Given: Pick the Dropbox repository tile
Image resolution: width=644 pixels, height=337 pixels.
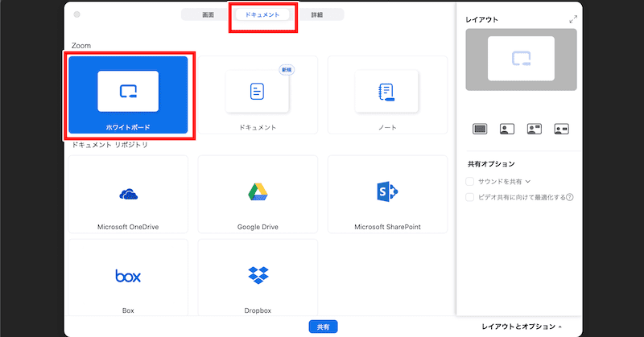Looking at the screenshot, I should coord(258,279).
